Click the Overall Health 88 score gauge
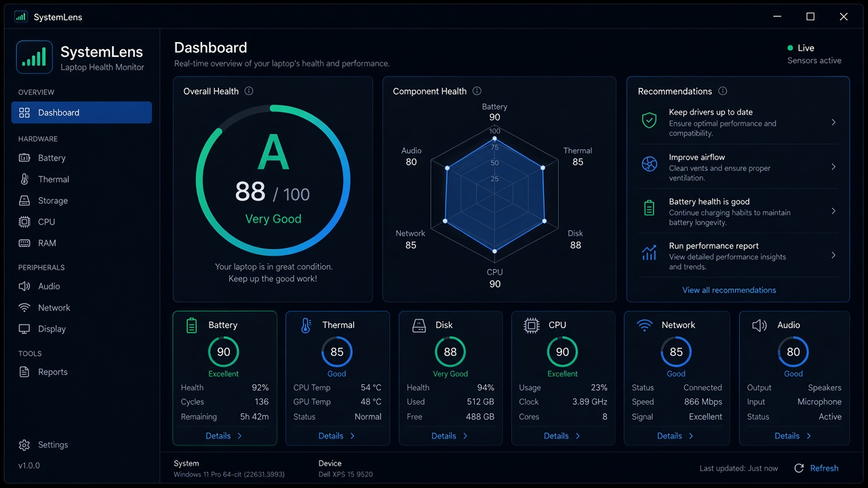Image resolution: width=868 pixels, height=488 pixels. coord(273,180)
